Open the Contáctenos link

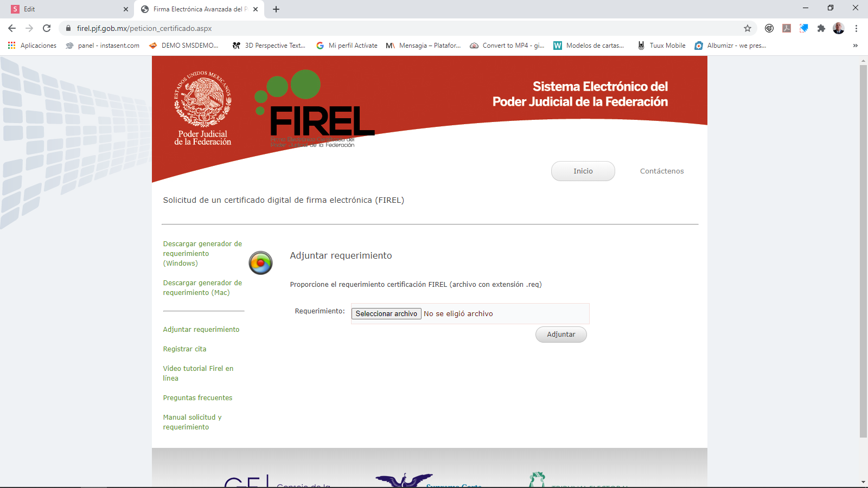click(x=662, y=171)
